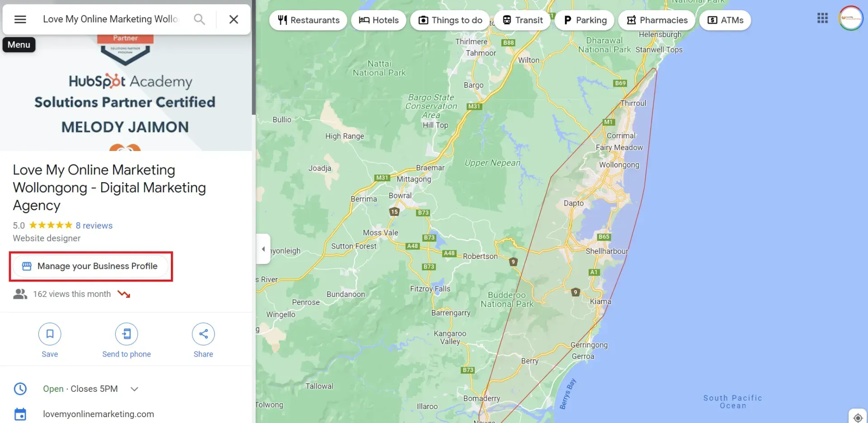Select the Restaurants filter chip
Image resolution: width=868 pixels, height=423 pixels.
point(308,20)
